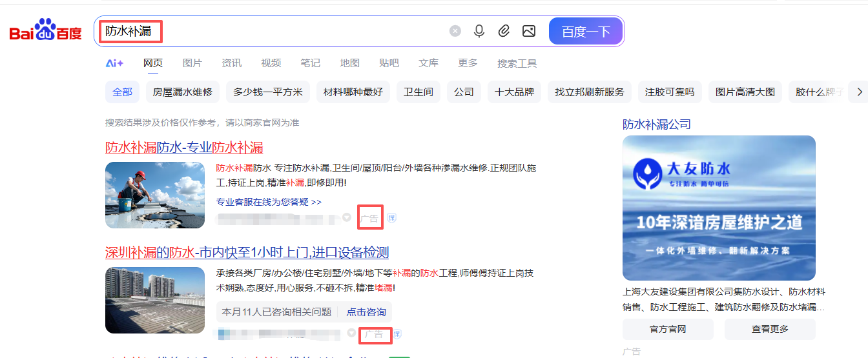Select the 房屋漏水维修 filter chip
The width and height of the screenshot is (868, 358).
point(183,92)
